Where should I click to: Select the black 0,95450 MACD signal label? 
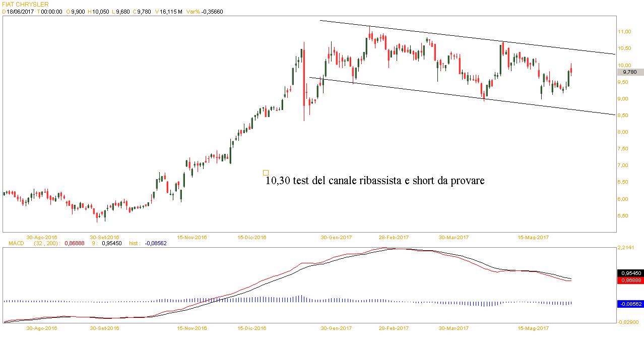(629, 273)
